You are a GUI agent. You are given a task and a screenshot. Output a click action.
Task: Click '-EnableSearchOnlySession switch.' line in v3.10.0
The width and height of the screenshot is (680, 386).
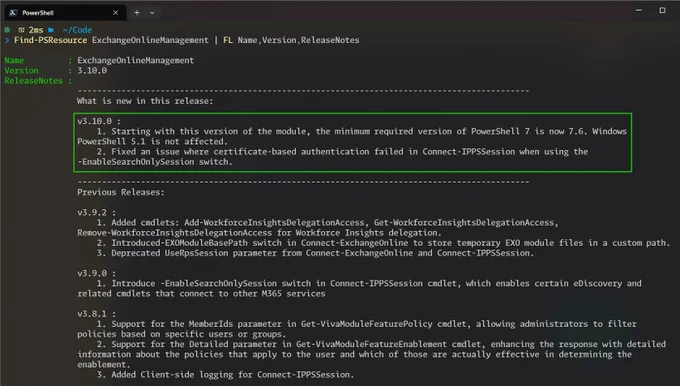coord(155,162)
